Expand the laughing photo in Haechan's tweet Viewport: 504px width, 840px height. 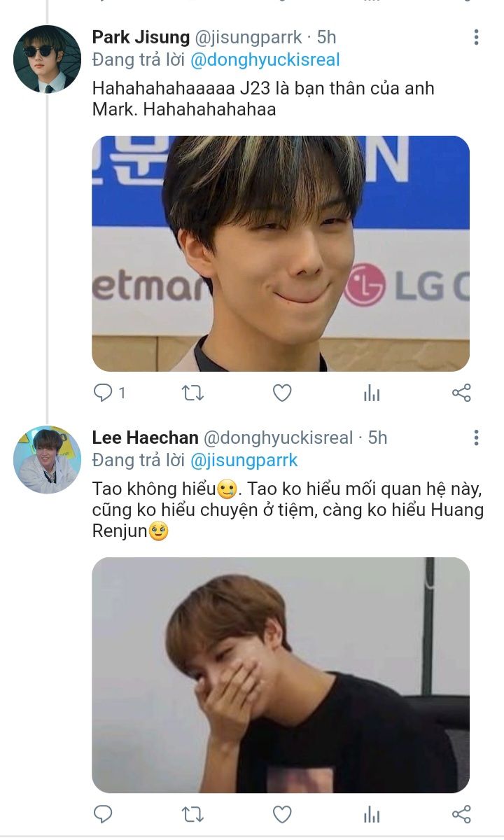(281, 675)
